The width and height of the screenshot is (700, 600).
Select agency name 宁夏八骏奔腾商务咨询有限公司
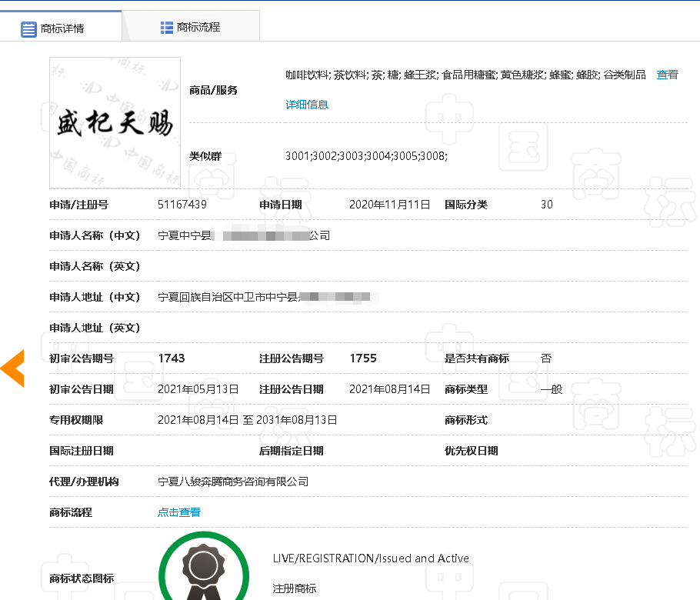[x=233, y=482]
